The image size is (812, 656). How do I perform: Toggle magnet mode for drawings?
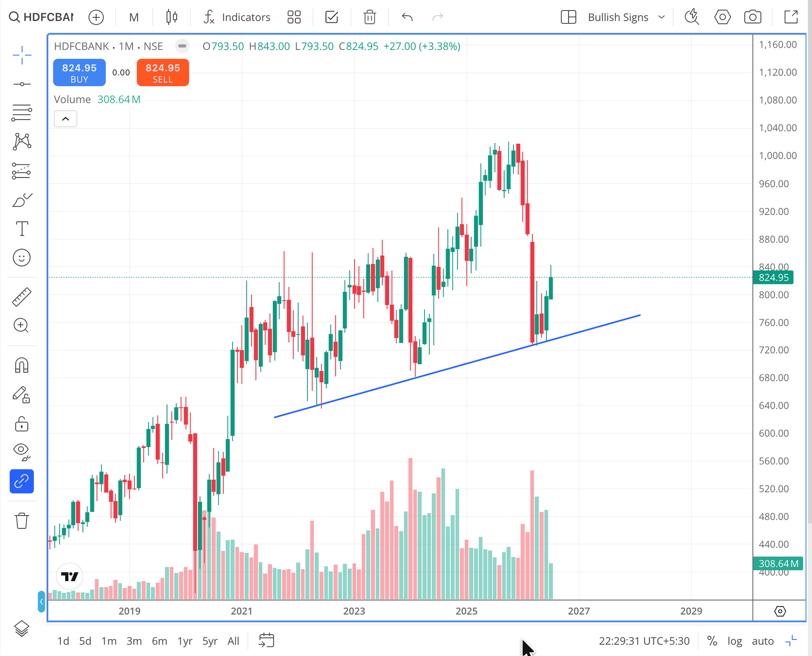[x=22, y=365]
